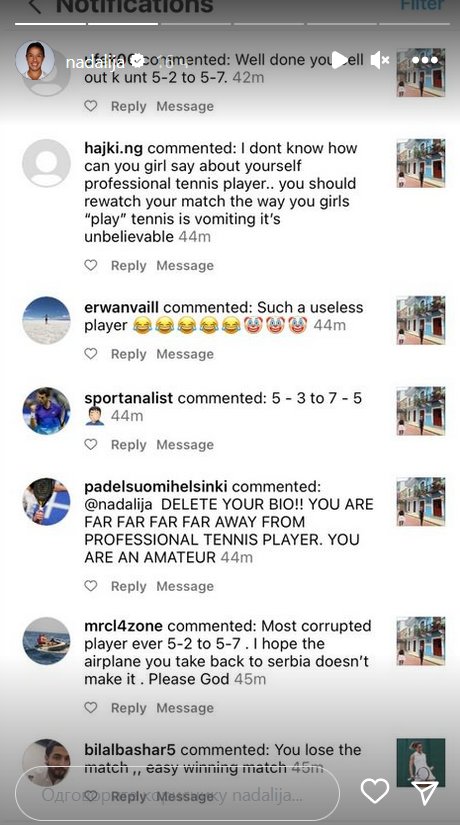Open post thumbnail beside erwanvaill's comment

421,320
